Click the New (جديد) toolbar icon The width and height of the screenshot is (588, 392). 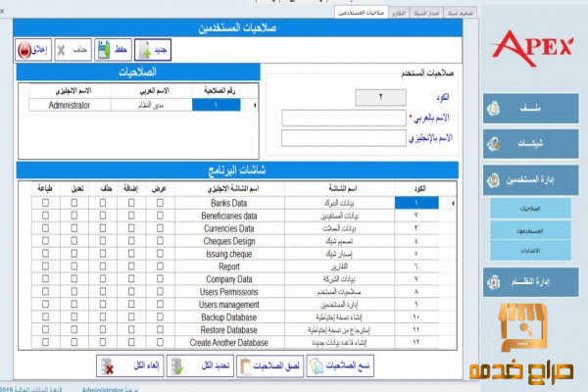pos(150,48)
